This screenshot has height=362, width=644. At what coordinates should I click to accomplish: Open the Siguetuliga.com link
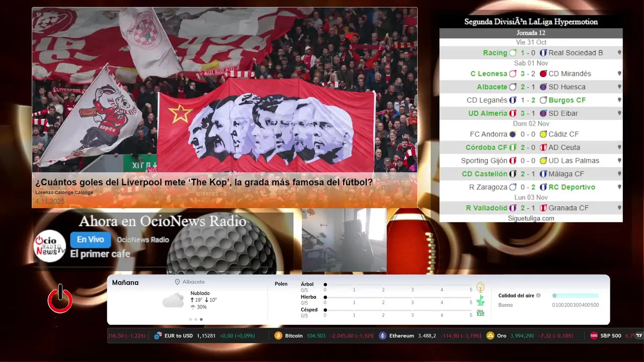coord(531,218)
